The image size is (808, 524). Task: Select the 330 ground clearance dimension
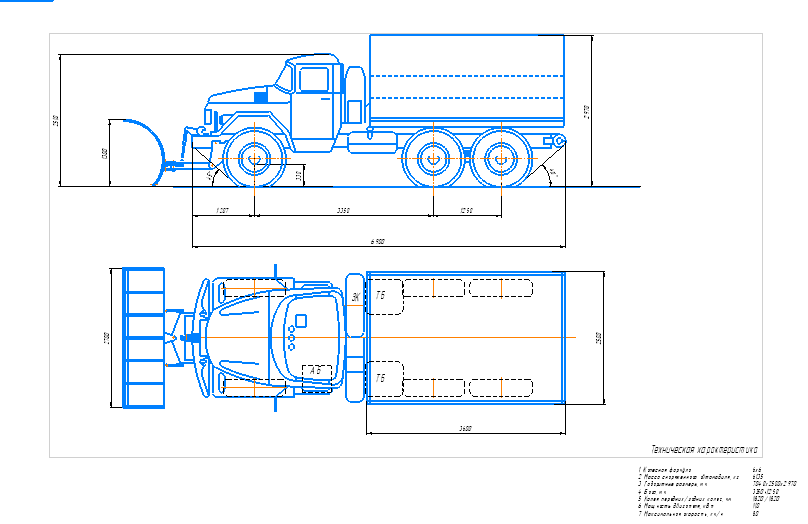click(x=300, y=175)
